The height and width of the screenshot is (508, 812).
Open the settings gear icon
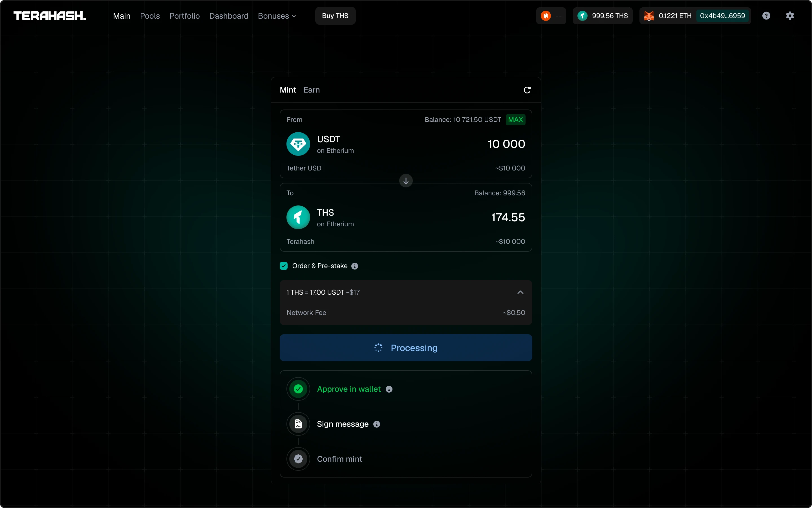[790, 16]
